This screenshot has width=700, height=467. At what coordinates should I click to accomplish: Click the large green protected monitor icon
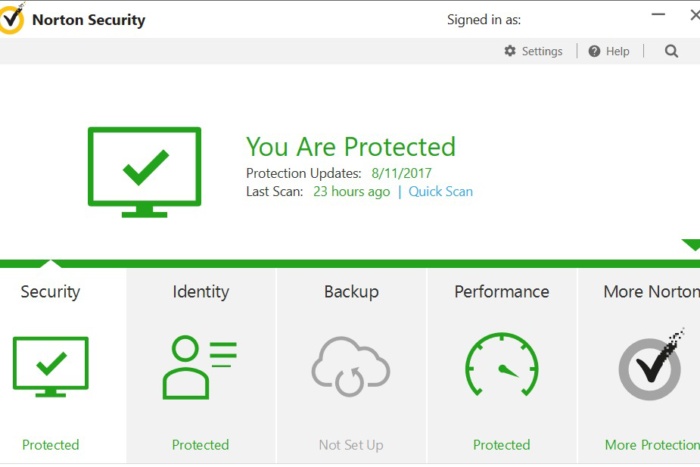[145, 172]
